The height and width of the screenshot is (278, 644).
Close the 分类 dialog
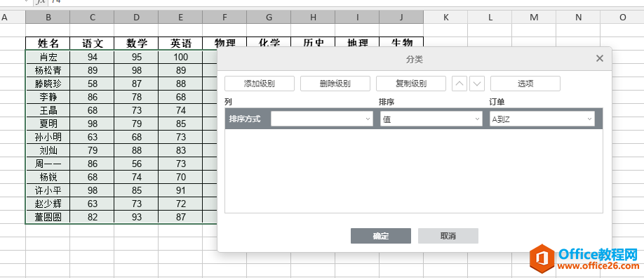click(x=600, y=58)
